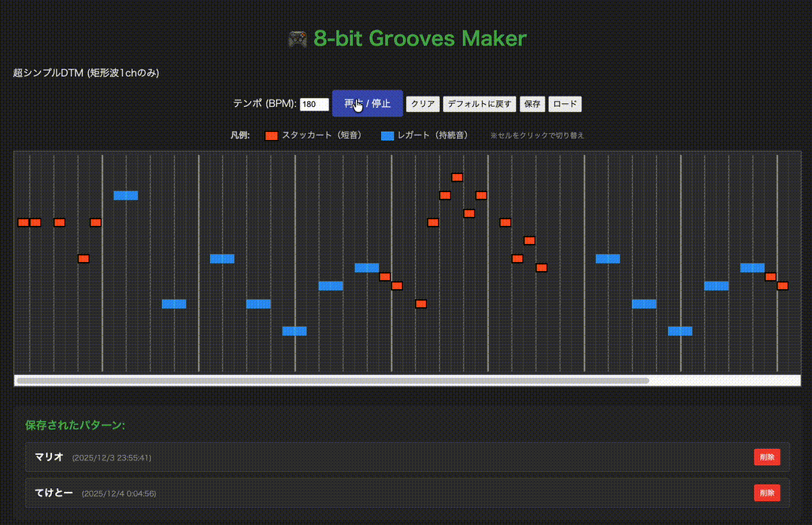Viewport: 812px width, 525px height.
Task: Click the クリア button
Action: pos(423,104)
